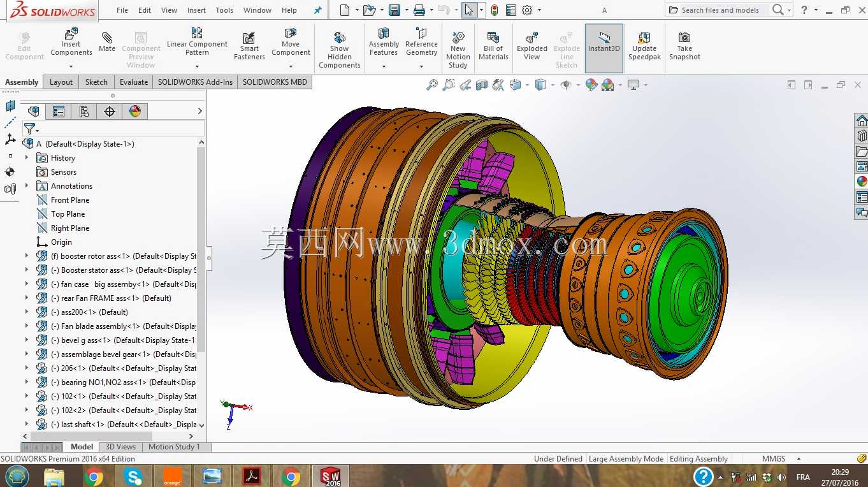This screenshot has width=868, height=487.
Task: Open the Tools menu
Action: (x=224, y=10)
